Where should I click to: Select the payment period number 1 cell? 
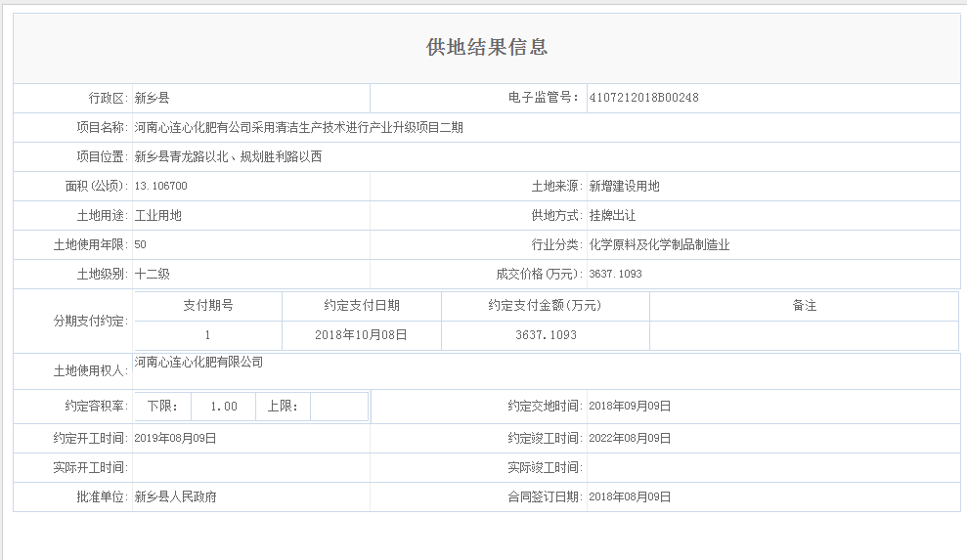point(208,335)
